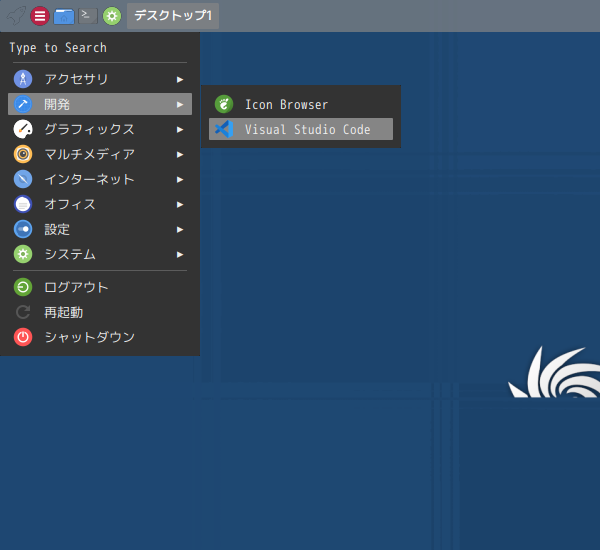Viewport: 600px width, 550px height.
Task: Open the グラフィックス menu category
Action: pyautogui.click(x=100, y=129)
